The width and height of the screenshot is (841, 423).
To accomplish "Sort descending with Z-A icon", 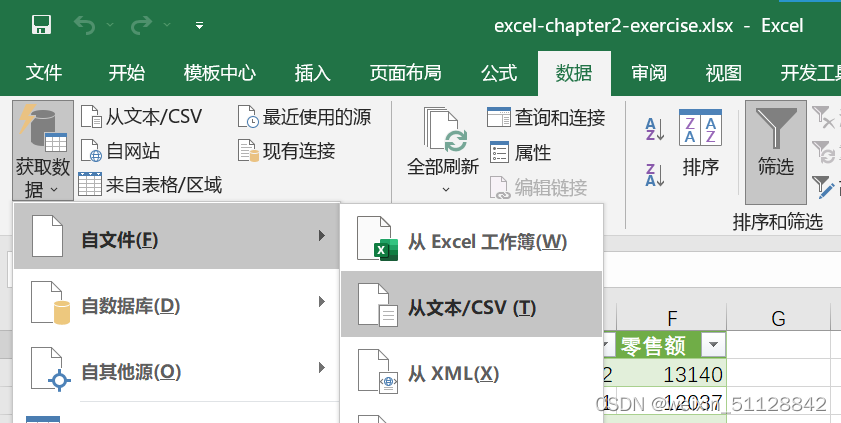I will click(x=655, y=175).
